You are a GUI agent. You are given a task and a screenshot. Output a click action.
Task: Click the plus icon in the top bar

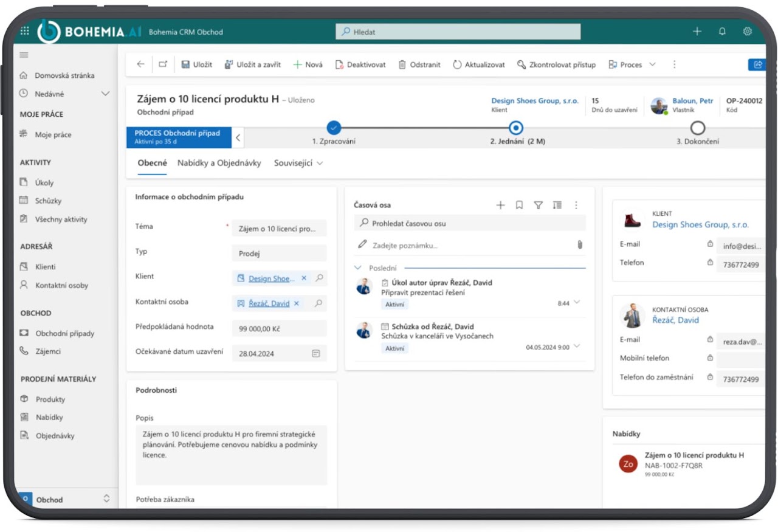pyautogui.click(x=697, y=32)
